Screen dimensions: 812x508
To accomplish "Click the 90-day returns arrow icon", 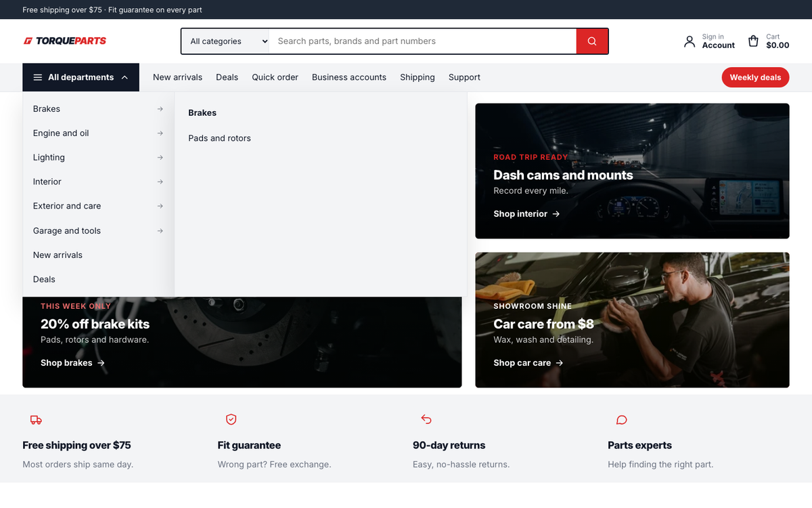I will [426, 420].
